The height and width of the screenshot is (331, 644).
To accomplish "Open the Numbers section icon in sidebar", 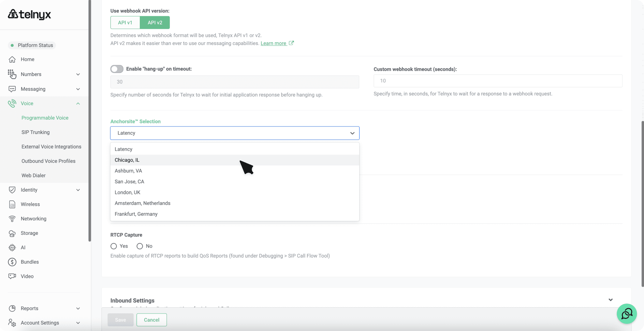I will coord(12,74).
